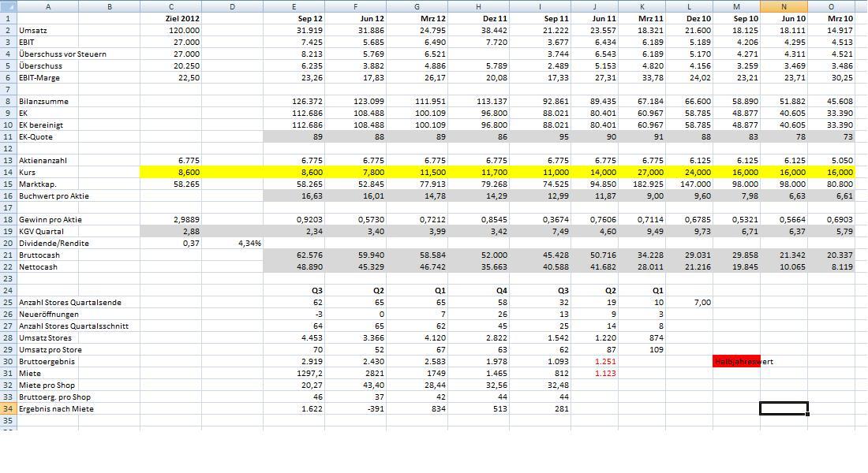868x473 pixels.
Task: Select the 'Bilanzsumme' label cell
Action: tap(47, 101)
